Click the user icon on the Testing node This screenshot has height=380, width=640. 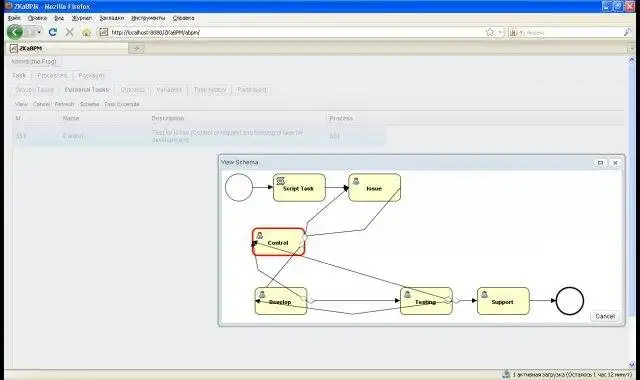click(407, 294)
